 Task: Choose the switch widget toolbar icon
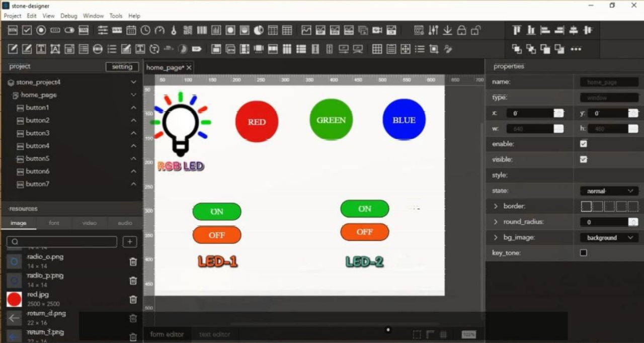tap(69, 31)
